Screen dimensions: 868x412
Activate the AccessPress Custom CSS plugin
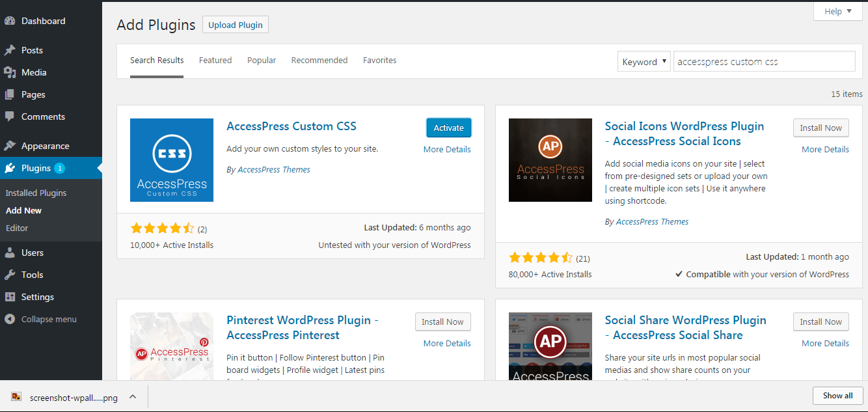pyautogui.click(x=449, y=128)
